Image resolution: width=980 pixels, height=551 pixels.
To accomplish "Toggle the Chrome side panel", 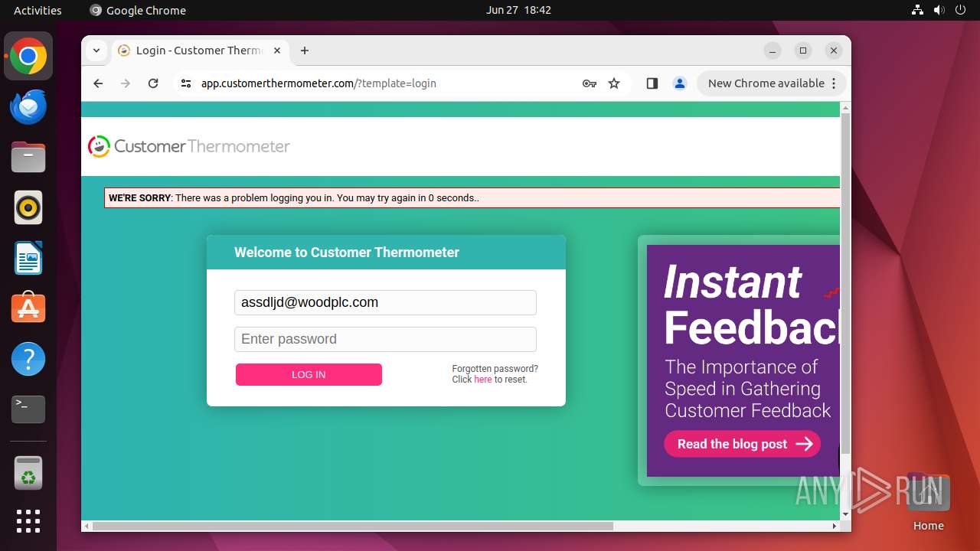I will point(652,83).
